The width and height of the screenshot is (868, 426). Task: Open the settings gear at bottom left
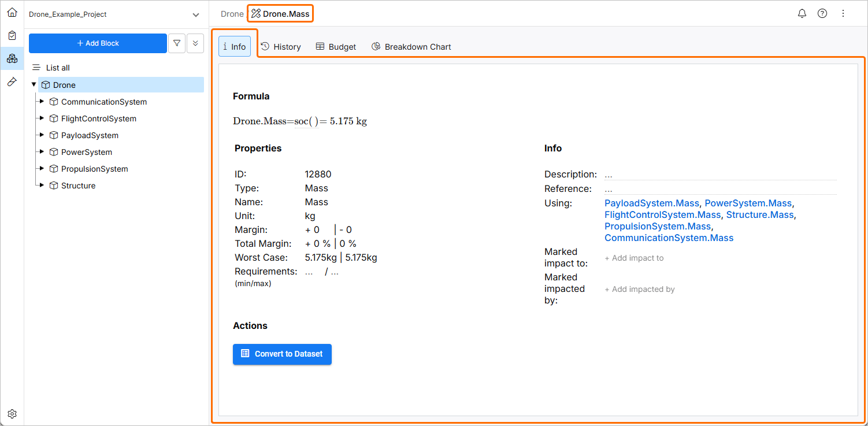tap(12, 414)
